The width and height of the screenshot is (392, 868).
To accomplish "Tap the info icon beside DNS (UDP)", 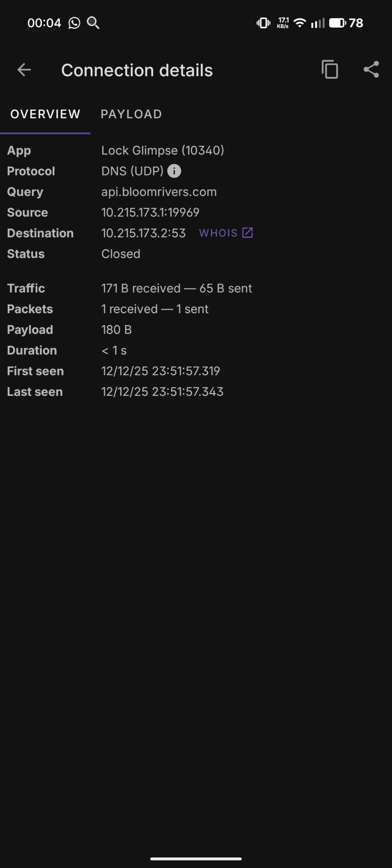I will (174, 171).
